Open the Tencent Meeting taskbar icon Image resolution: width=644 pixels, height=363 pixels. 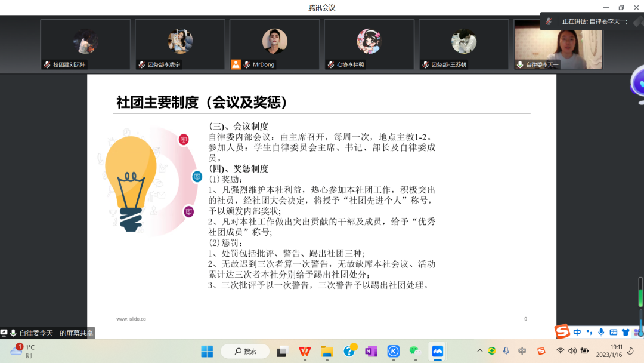pos(438,351)
